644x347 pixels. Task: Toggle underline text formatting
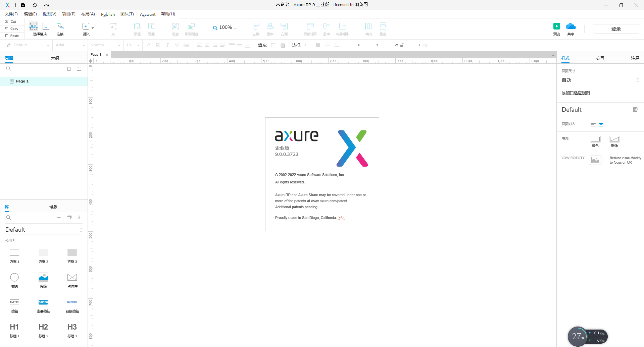177,45
